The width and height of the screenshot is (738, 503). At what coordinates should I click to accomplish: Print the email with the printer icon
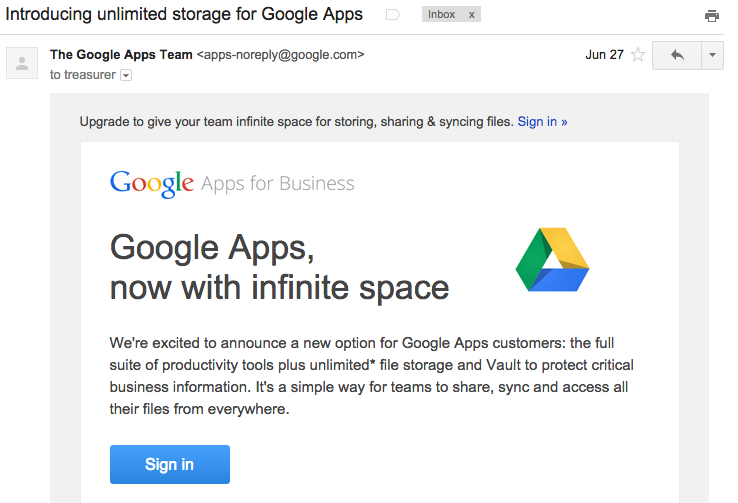click(x=712, y=16)
